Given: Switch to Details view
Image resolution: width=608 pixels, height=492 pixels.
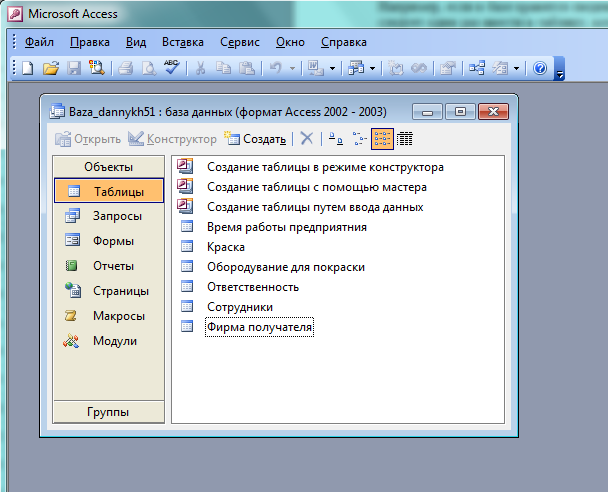Looking at the screenshot, I should tap(404, 138).
